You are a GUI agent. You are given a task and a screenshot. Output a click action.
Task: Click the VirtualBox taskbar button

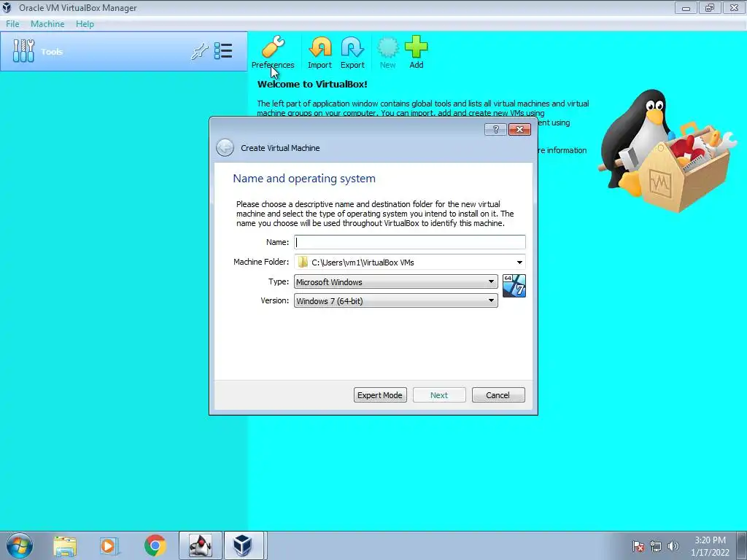[244, 545]
